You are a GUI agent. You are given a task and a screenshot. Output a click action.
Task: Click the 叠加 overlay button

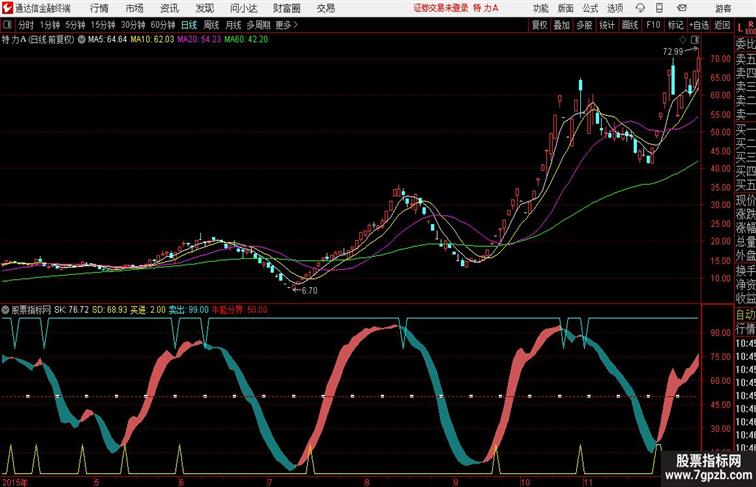tap(562, 25)
